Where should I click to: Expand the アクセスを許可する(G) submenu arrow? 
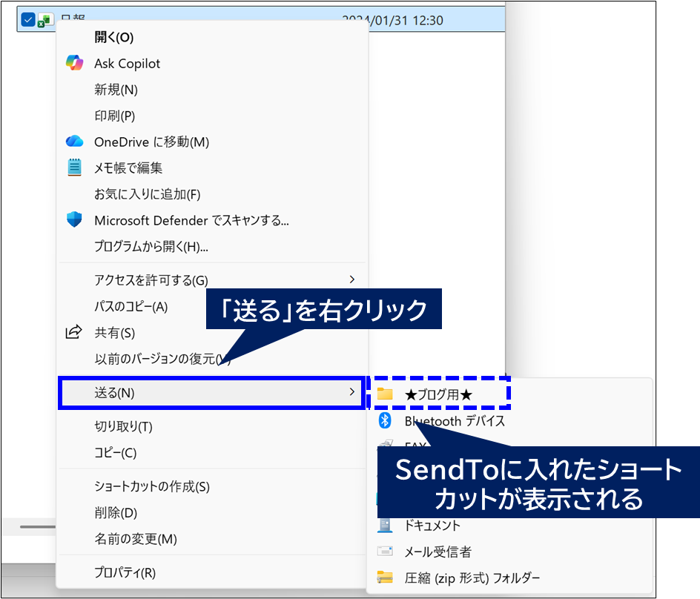click(x=352, y=279)
